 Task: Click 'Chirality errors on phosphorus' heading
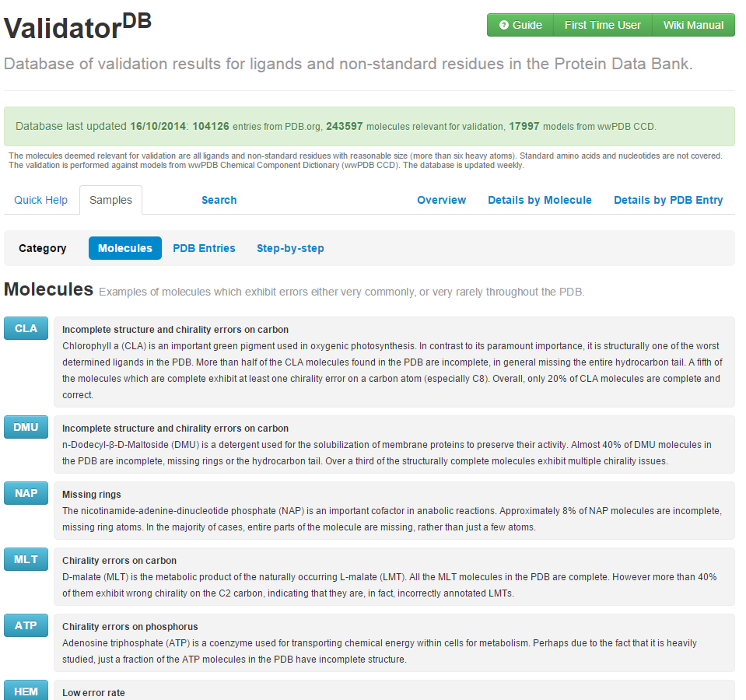[x=130, y=627]
